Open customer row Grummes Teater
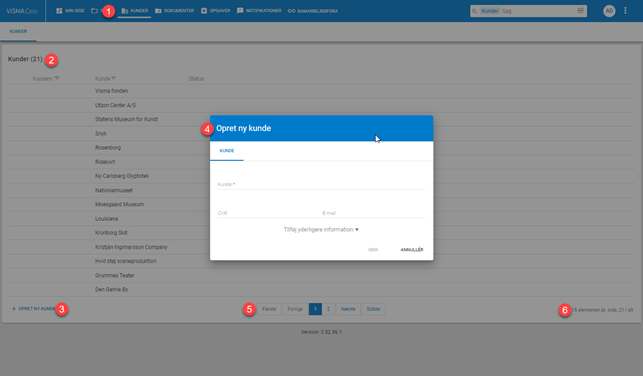 [321, 275]
